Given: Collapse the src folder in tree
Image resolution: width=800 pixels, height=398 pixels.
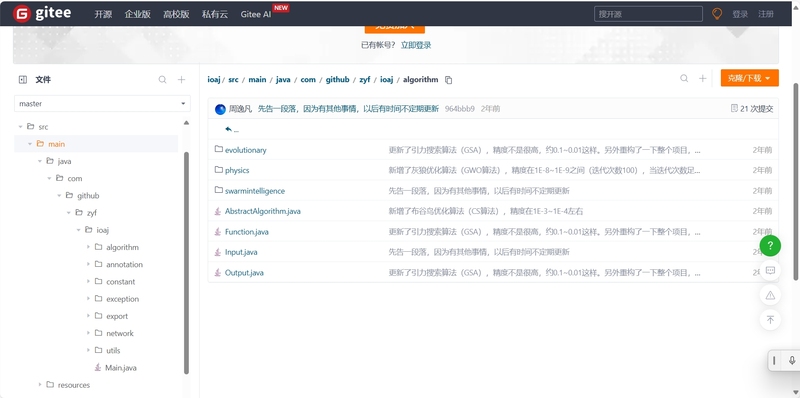Looking at the screenshot, I should [x=20, y=127].
